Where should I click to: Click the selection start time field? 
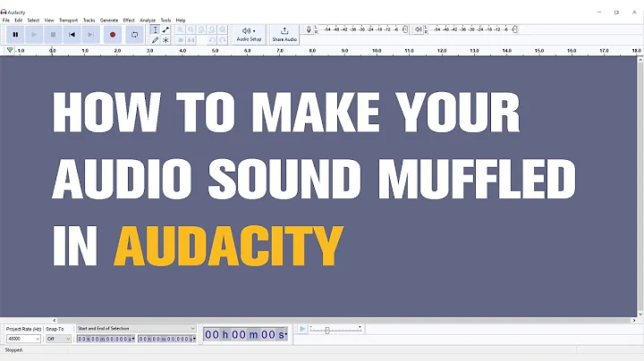[x=106, y=339]
